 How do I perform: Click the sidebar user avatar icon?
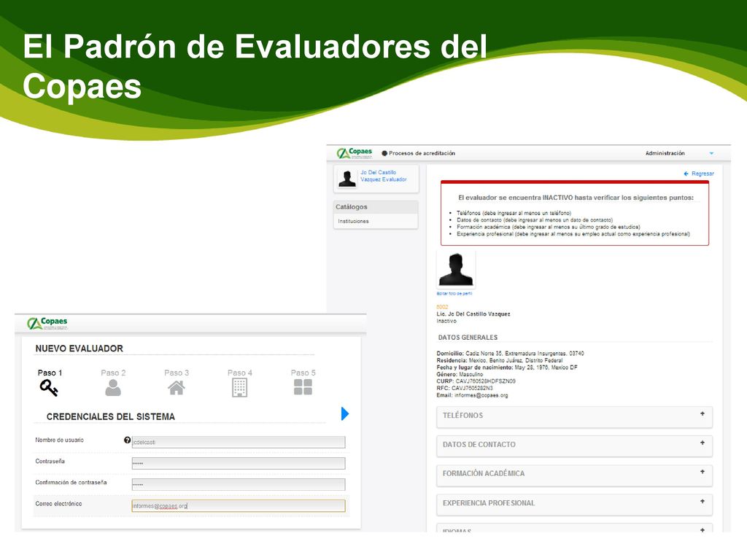click(347, 179)
